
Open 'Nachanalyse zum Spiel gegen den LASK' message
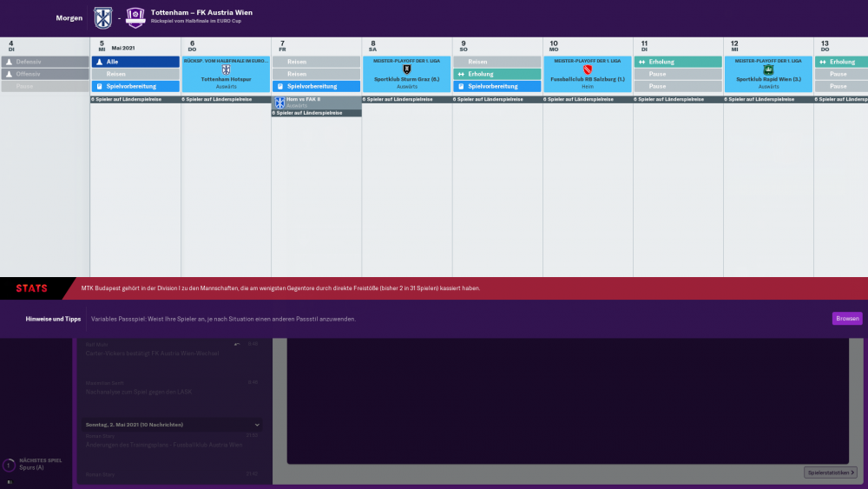pyautogui.click(x=139, y=392)
